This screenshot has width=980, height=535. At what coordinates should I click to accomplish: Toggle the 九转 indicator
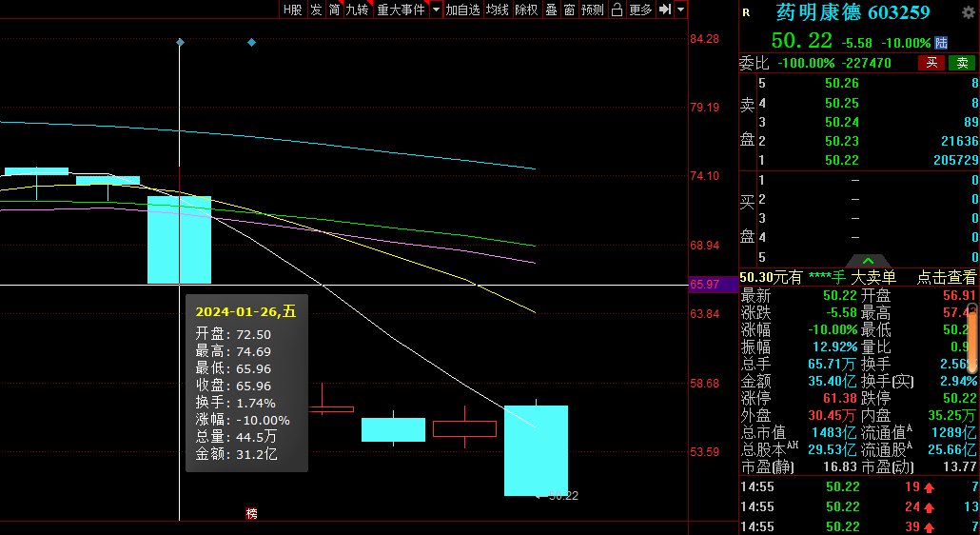pos(358,10)
